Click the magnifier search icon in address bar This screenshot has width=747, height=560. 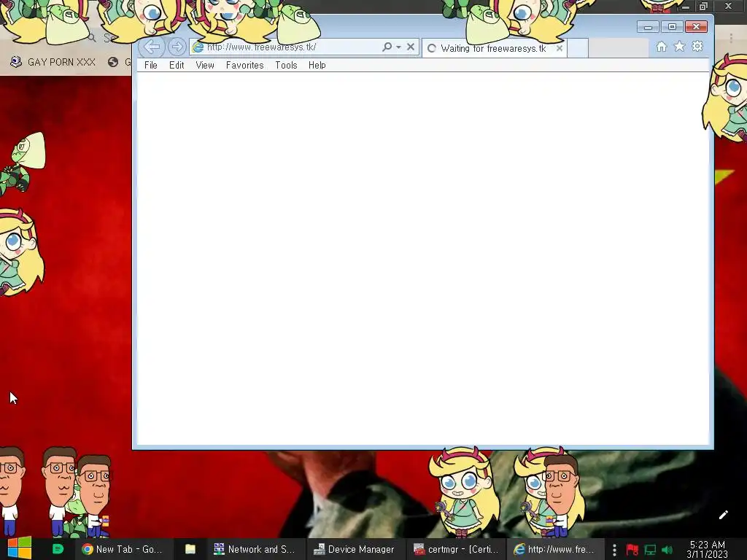coord(387,47)
